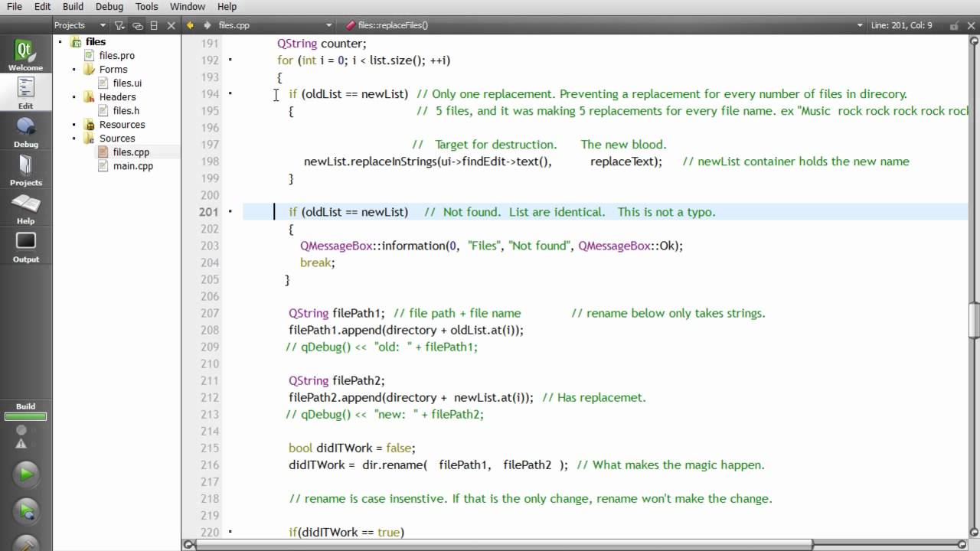Click line number 207 in gutter

click(x=209, y=313)
